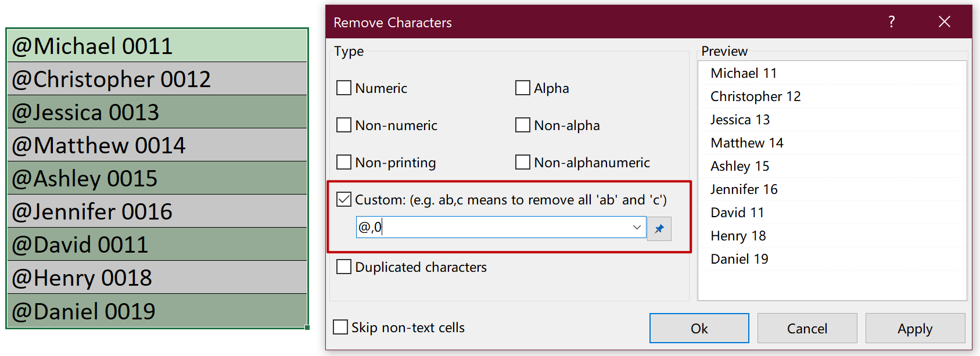Viewport: 980px width, 356px height.
Task: Turn on Skip non-text cells
Action: click(340, 327)
